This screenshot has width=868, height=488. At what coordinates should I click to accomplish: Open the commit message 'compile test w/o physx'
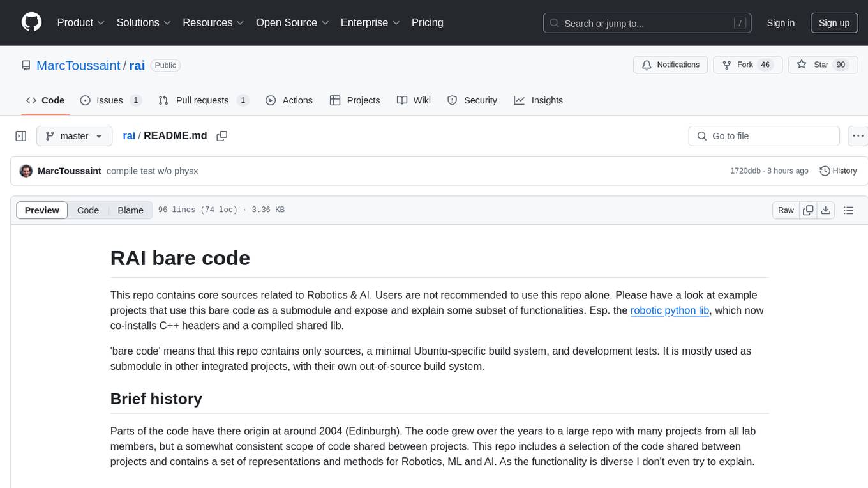pos(153,171)
